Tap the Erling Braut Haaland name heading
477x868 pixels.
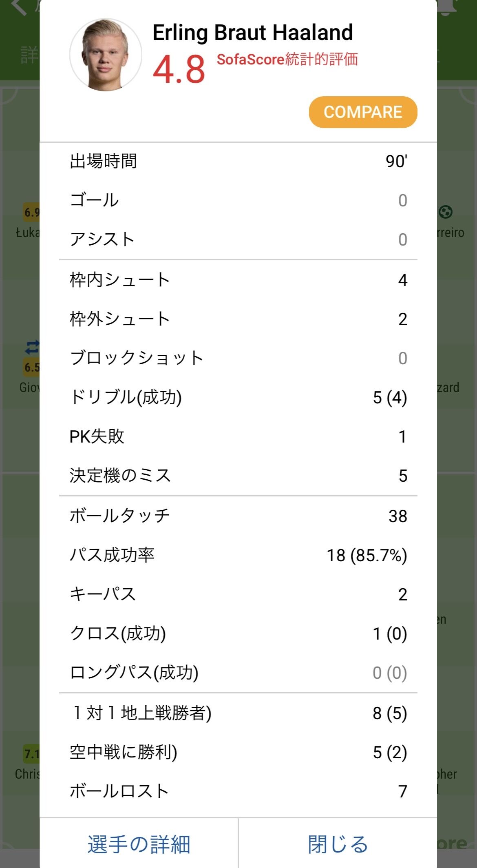[252, 33]
